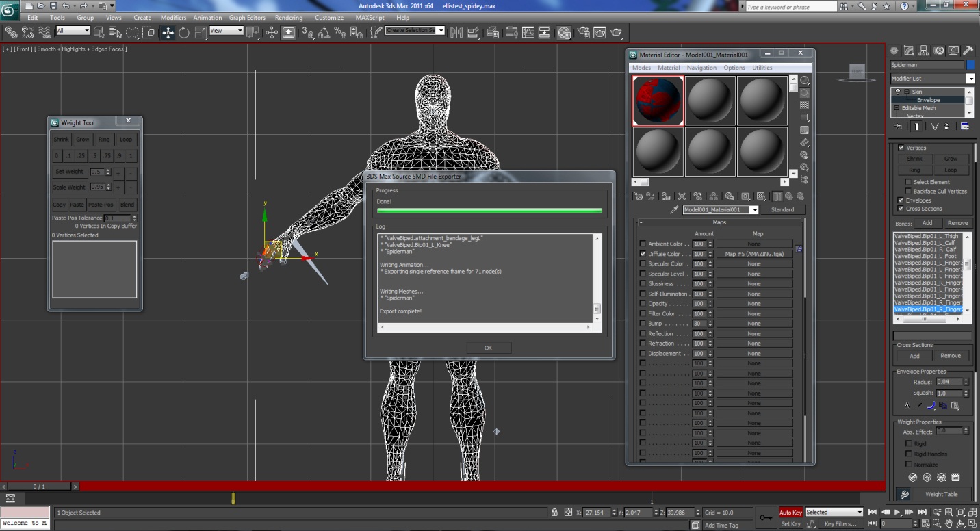Pick material from object with eyedropper
This screenshot has height=531, width=980.
coord(673,210)
